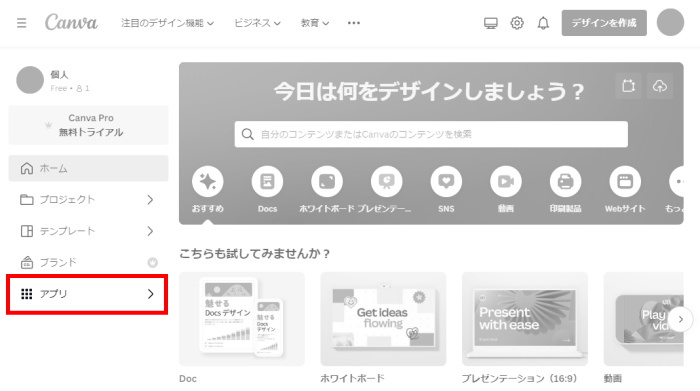
Task: Click the 個人 account name
Action: coord(59,75)
